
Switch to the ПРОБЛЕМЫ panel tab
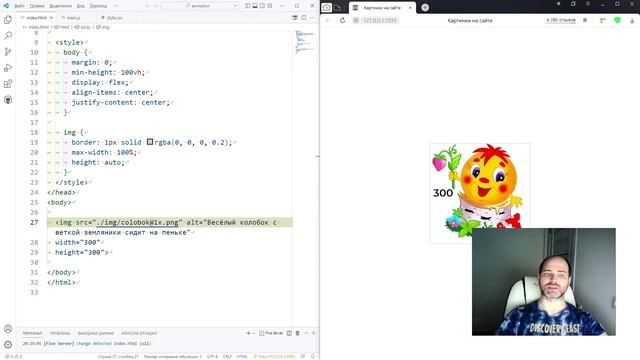(60, 333)
